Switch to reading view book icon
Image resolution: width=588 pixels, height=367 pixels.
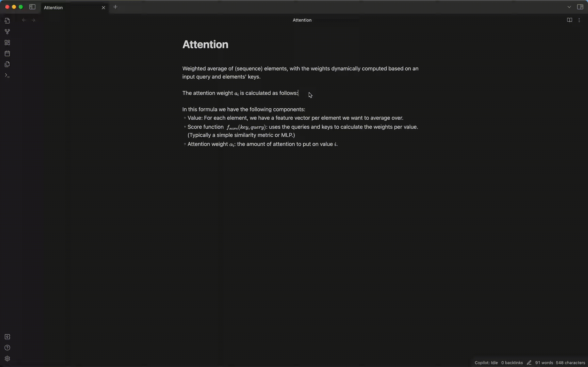pyautogui.click(x=569, y=20)
